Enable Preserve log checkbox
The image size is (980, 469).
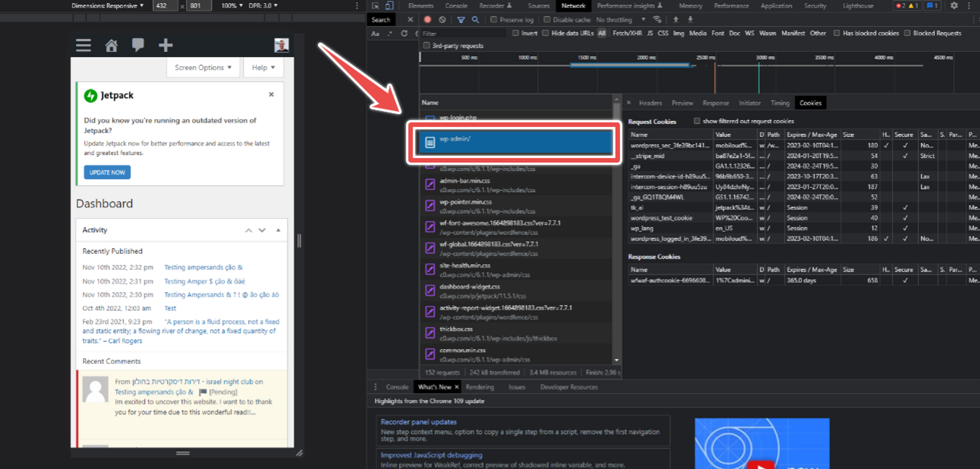tap(494, 20)
